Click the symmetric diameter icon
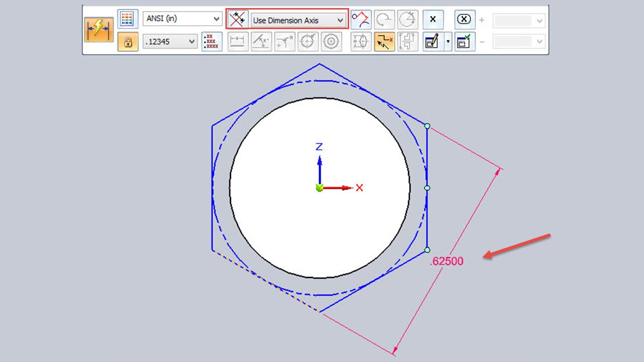The image size is (644, 362). [361, 42]
